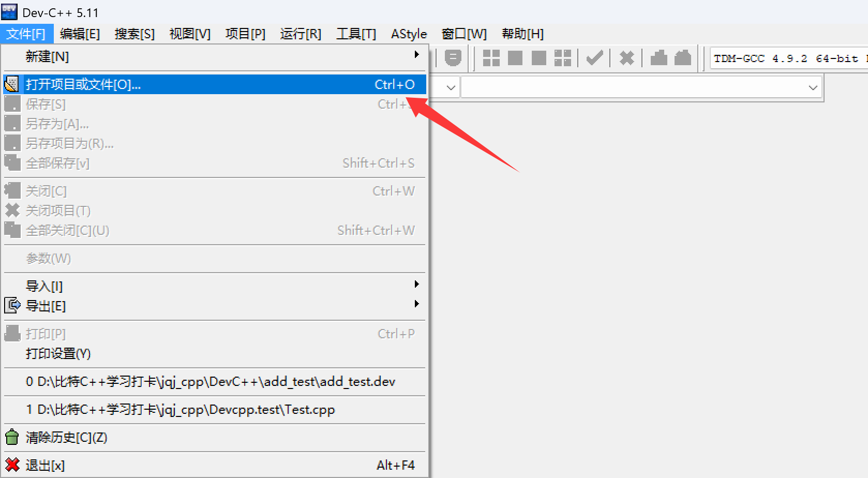This screenshot has width=868, height=478.
Task: Close the open 文件[F] menu
Action: pos(26,34)
